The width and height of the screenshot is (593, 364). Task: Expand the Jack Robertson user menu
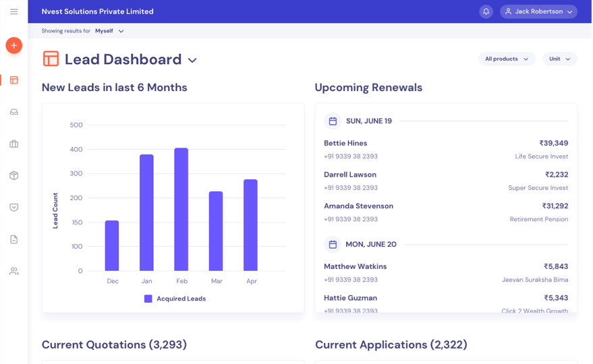(538, 11)
